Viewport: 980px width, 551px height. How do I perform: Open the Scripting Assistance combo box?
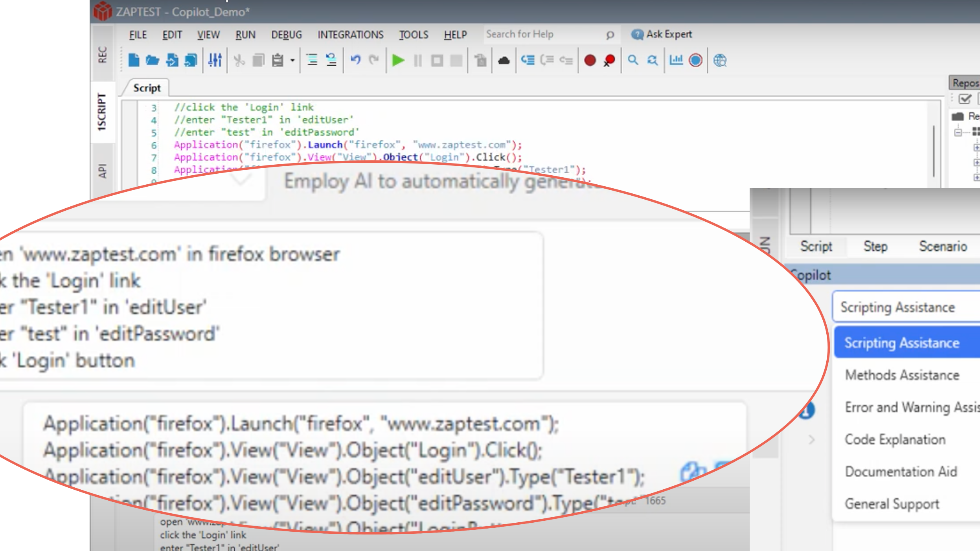pyautogui.click(x=904, y=307)
